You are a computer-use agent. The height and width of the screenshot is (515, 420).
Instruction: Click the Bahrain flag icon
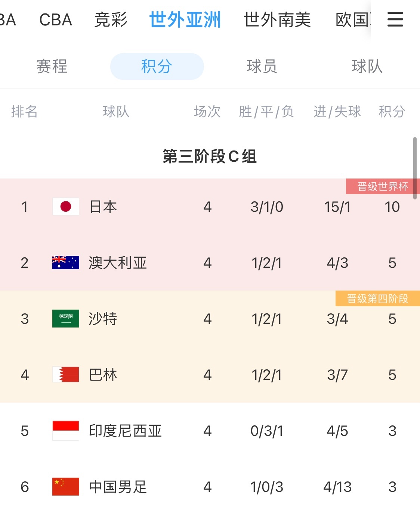point(65,375)
